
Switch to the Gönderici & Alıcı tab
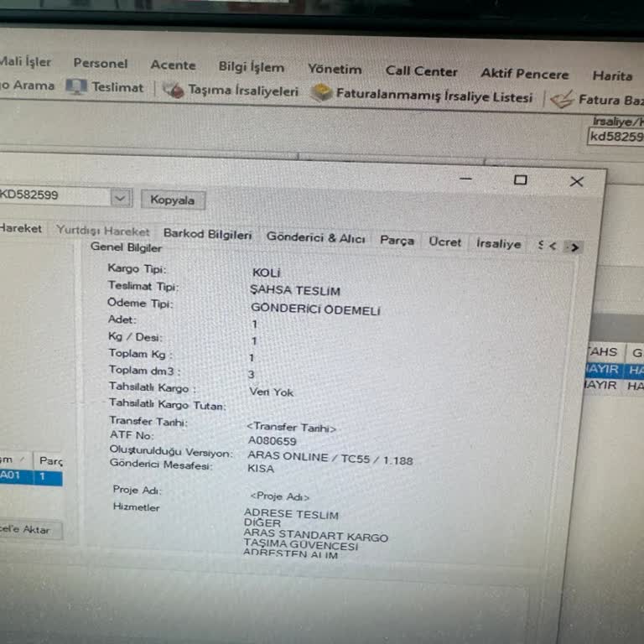click(x=316, y=237)
